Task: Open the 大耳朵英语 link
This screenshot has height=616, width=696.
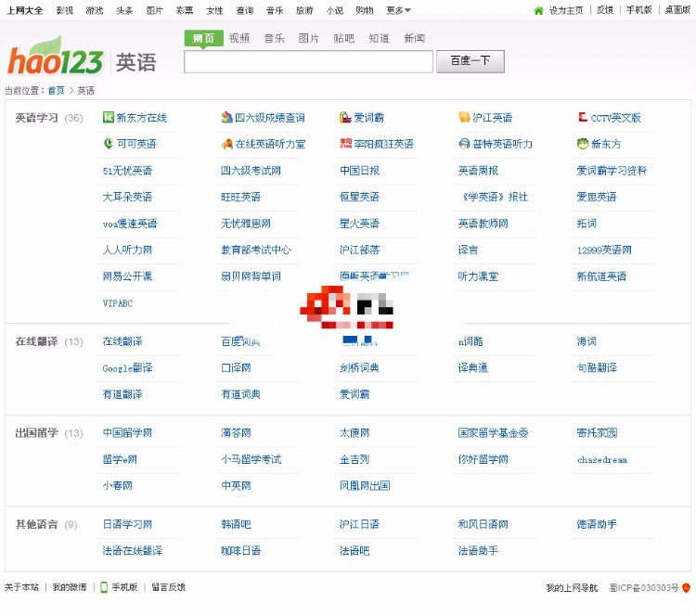Action: click(127, 197)
